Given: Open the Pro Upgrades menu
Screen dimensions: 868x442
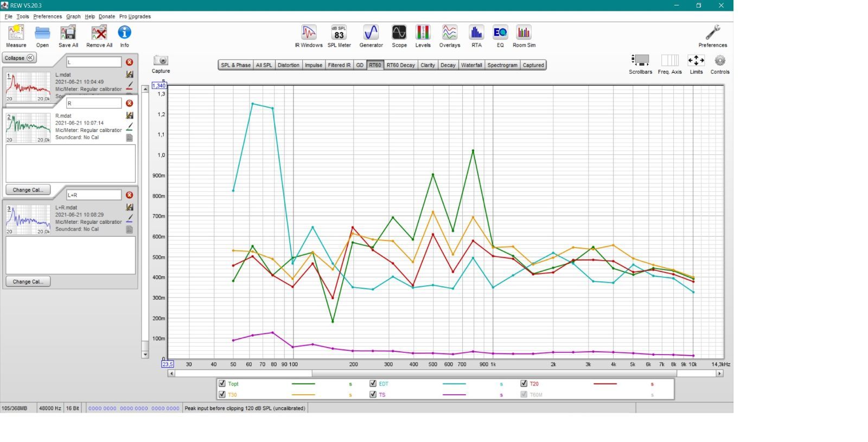Looking at the screenshot, I should tap(135, 16).
